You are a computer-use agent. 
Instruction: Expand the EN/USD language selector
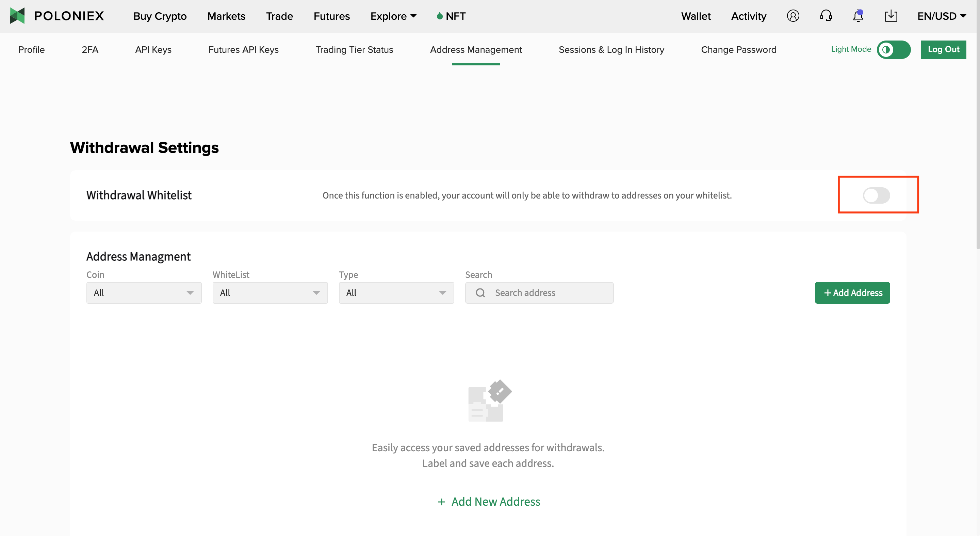pos(941,16)
